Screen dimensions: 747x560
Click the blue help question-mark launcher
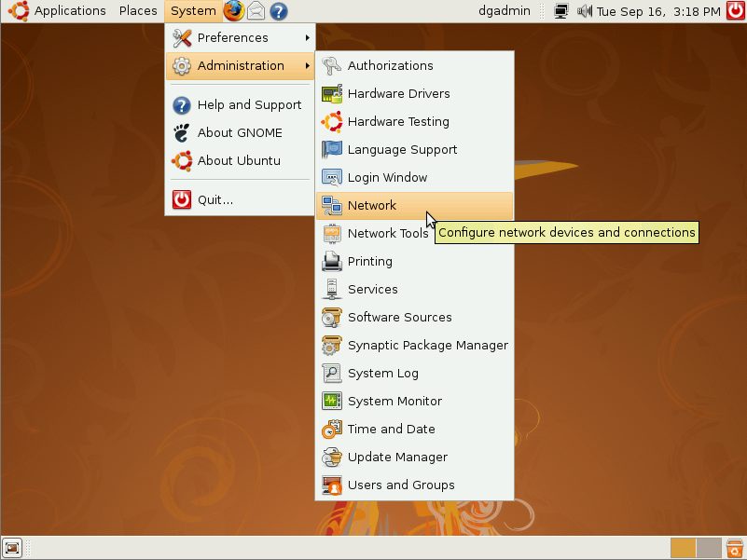279,11
